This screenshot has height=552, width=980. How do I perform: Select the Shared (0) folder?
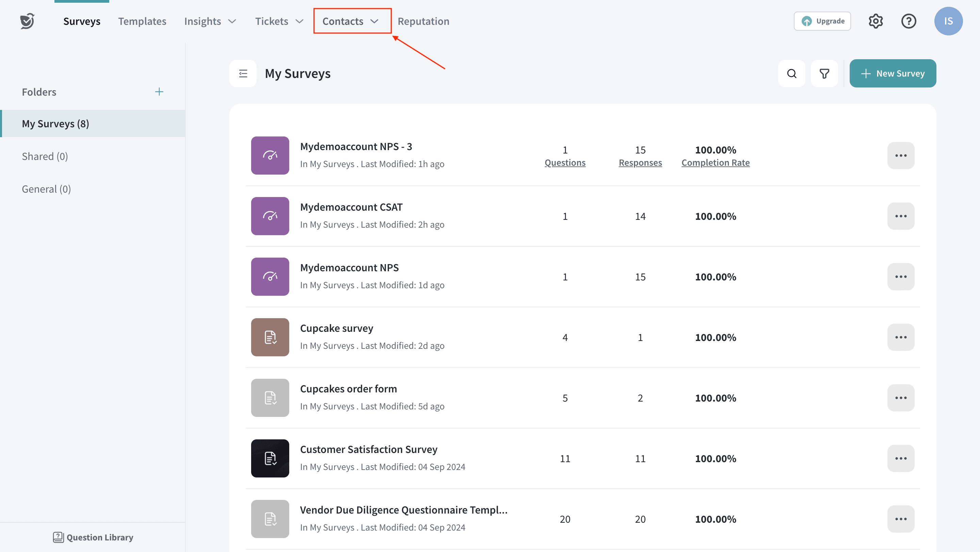coord(45,156)
